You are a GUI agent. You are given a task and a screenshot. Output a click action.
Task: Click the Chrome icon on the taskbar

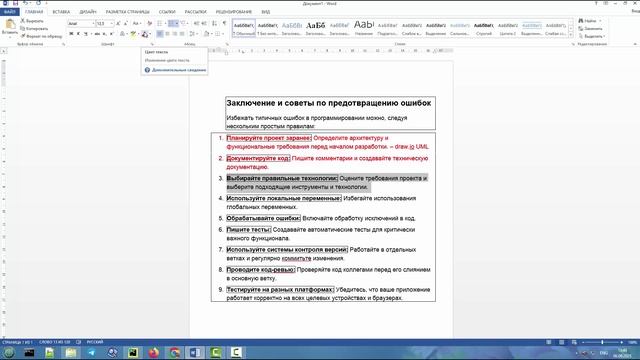tap(174, 353)
